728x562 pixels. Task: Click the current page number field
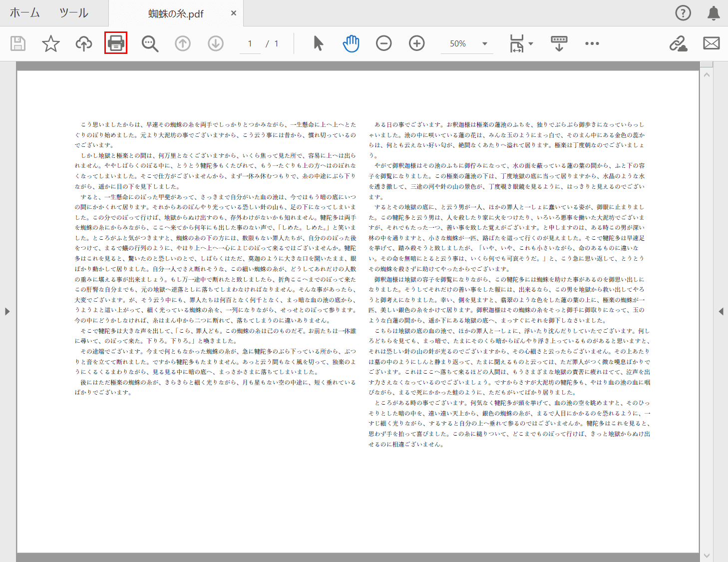[250, 43]
